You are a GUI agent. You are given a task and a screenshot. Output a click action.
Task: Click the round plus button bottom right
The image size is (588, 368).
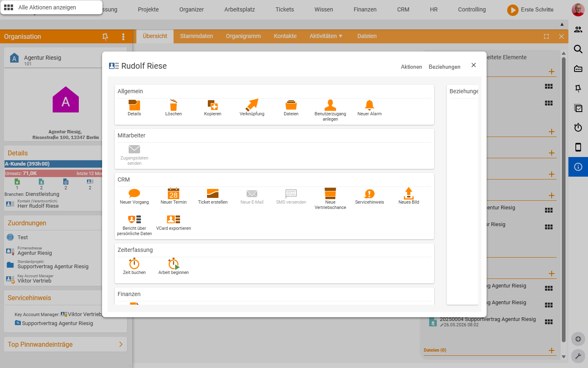(578, 339)
